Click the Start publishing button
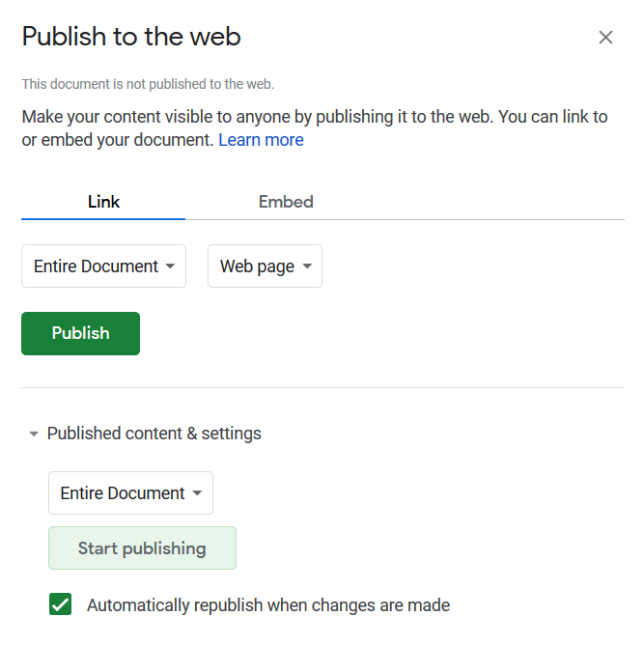The width and height of the screenshot is (644, 645). (x=142, y=547)
